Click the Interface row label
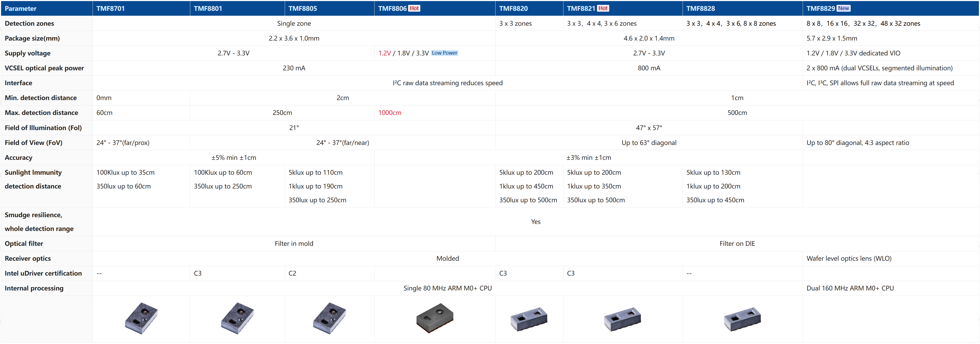The height and width of the screenshot is (344, 980). point(18,83)
